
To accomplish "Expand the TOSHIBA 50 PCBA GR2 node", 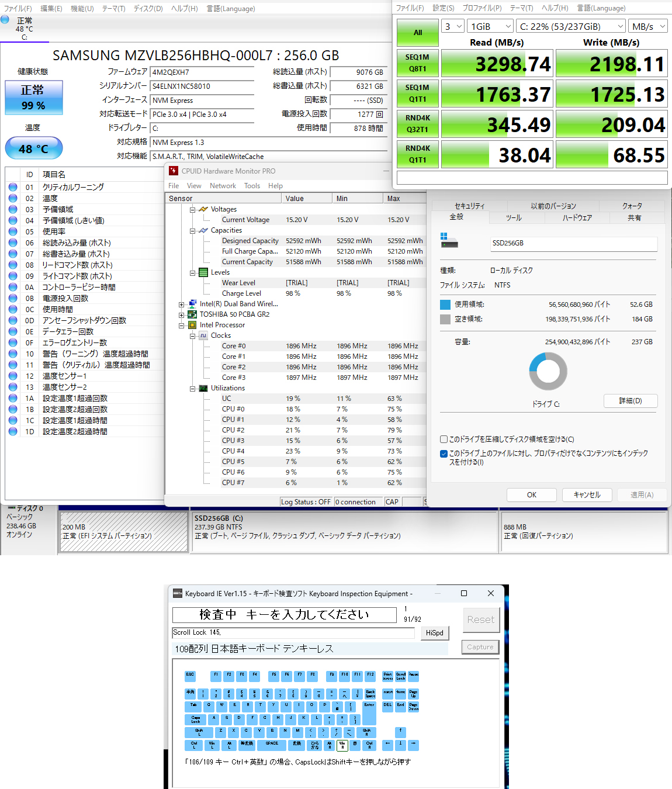I will pyautogui.click(x=182, y=314).
